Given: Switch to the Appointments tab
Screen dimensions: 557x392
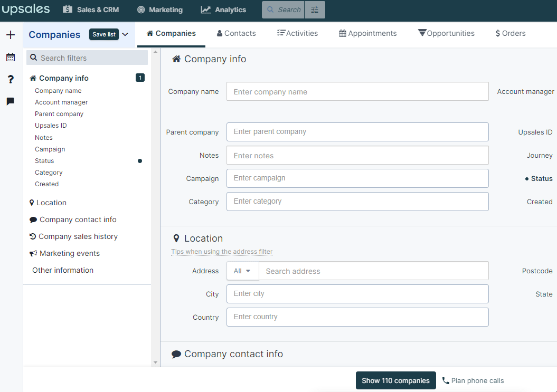Looking at the screenshot, I should tap(367, 33).
